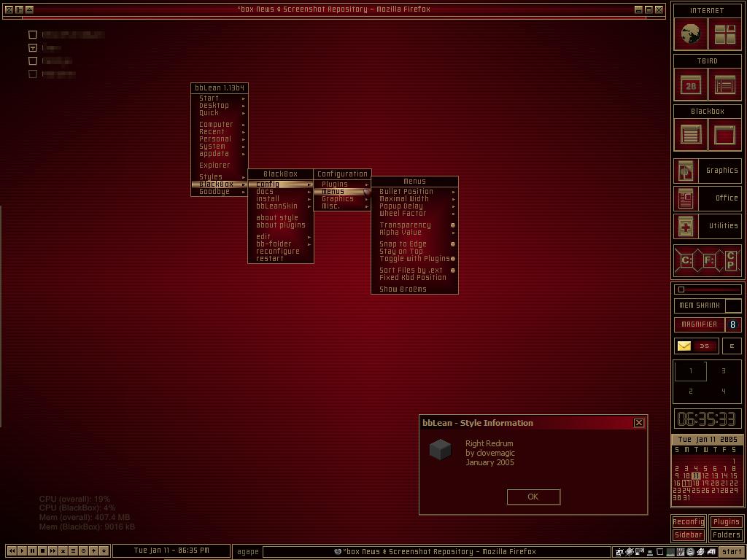Expand the Styles submenu in bbLean menu
The image size is (747, 560).
tap(219, 176)
